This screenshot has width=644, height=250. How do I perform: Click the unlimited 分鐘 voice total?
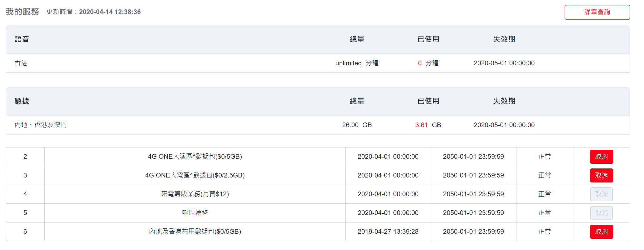tap(357, 63)
